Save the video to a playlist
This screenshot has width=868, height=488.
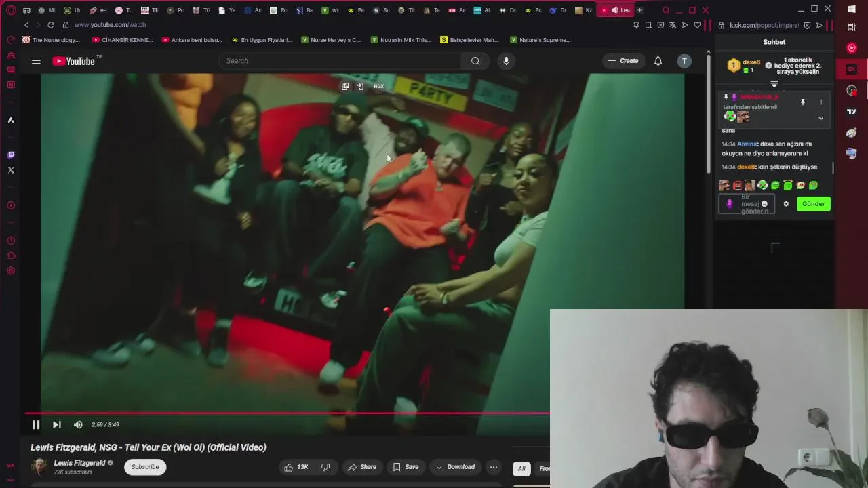pos(406,467)
